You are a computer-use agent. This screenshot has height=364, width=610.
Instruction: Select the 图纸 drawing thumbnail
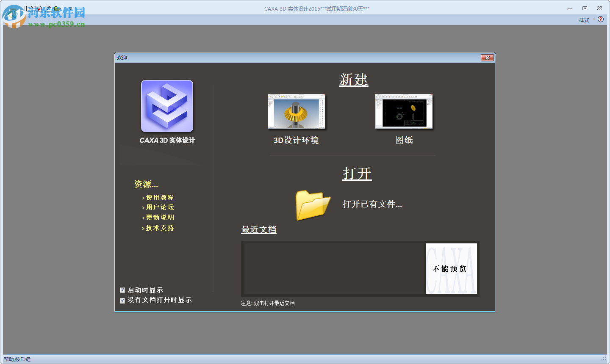point(404,111)
